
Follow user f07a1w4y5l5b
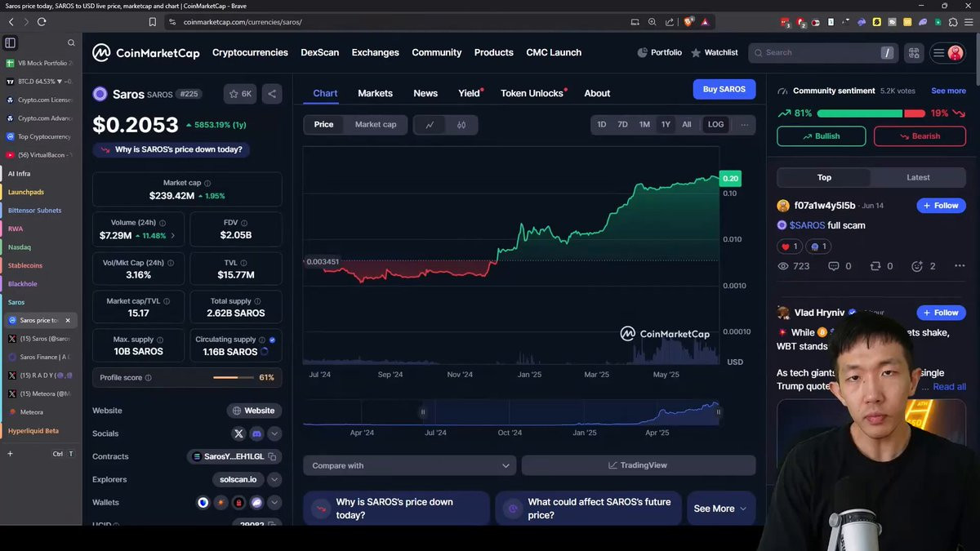coord(941,206)
